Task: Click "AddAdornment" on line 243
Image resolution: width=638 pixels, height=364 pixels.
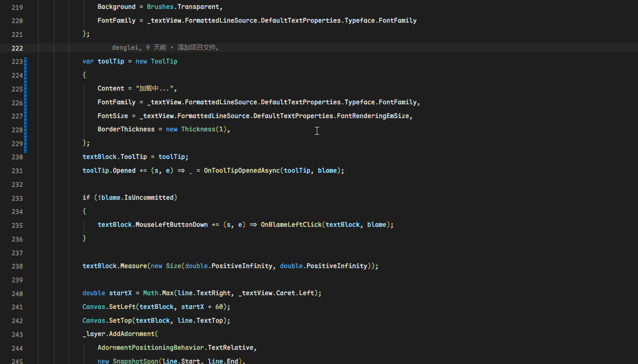Action: click(132, 334)
